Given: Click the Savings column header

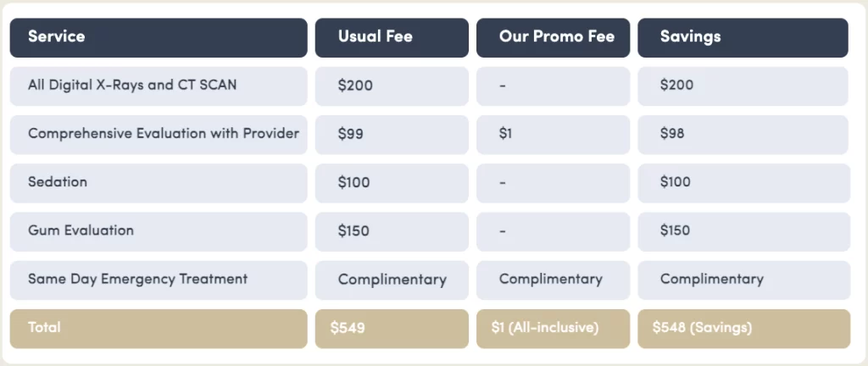Looking at the screenshot, I should tap(743, 37).
